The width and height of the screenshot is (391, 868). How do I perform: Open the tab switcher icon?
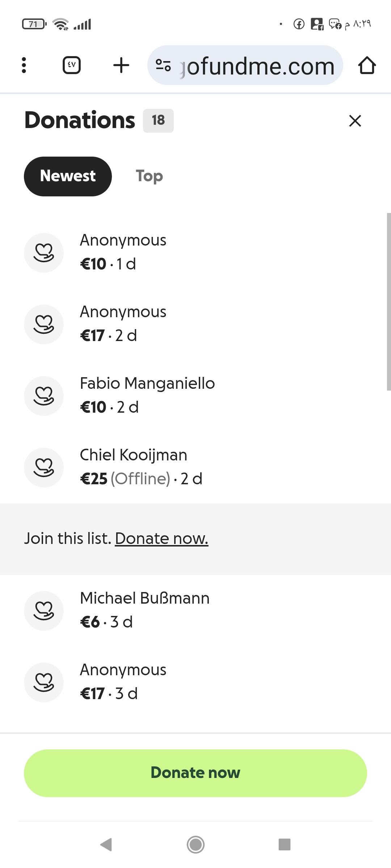(x=72, y=65)
